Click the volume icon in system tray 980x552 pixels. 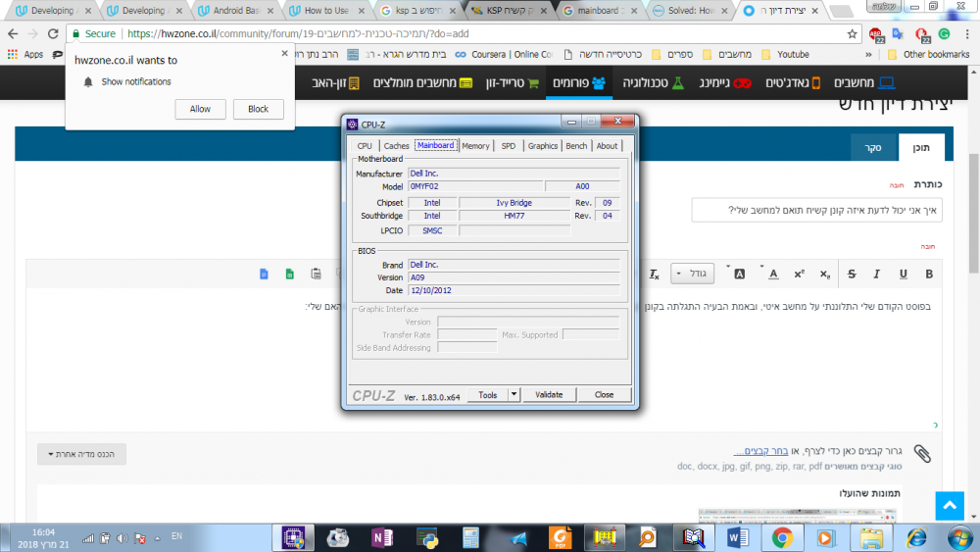pos(122,537)
